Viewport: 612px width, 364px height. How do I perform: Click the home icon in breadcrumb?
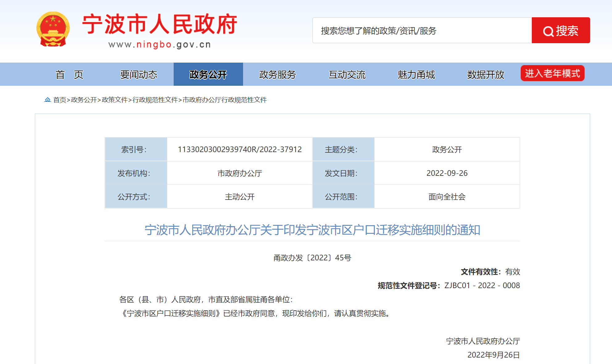pos(48,100)
